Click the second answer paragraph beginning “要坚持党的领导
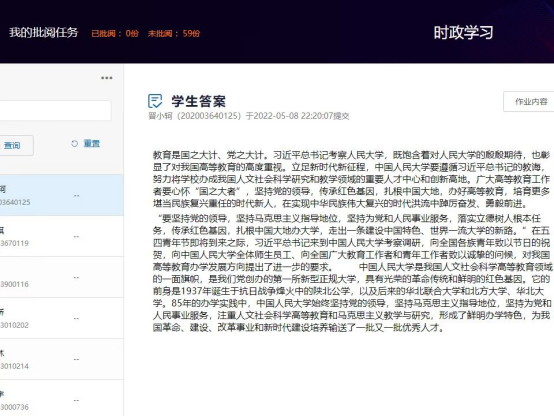This screenshot has width=554, height=416. point(352,273)
